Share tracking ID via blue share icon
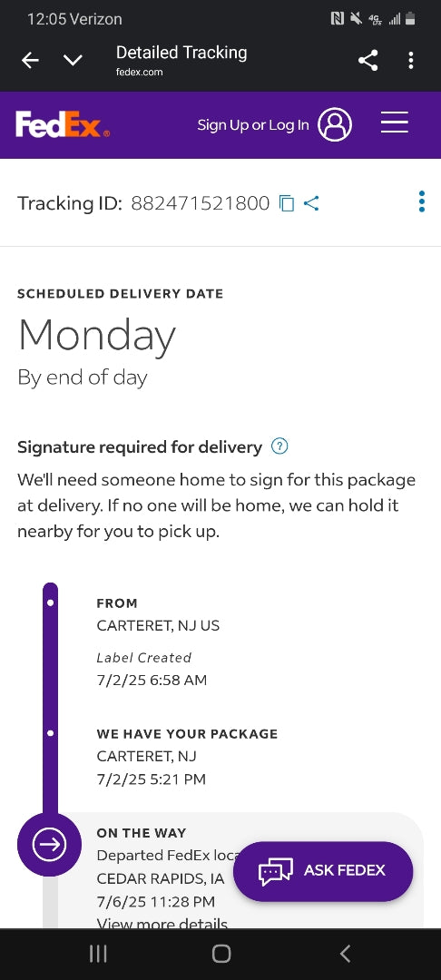The image size is (441, 980). (x=311, y=203)
